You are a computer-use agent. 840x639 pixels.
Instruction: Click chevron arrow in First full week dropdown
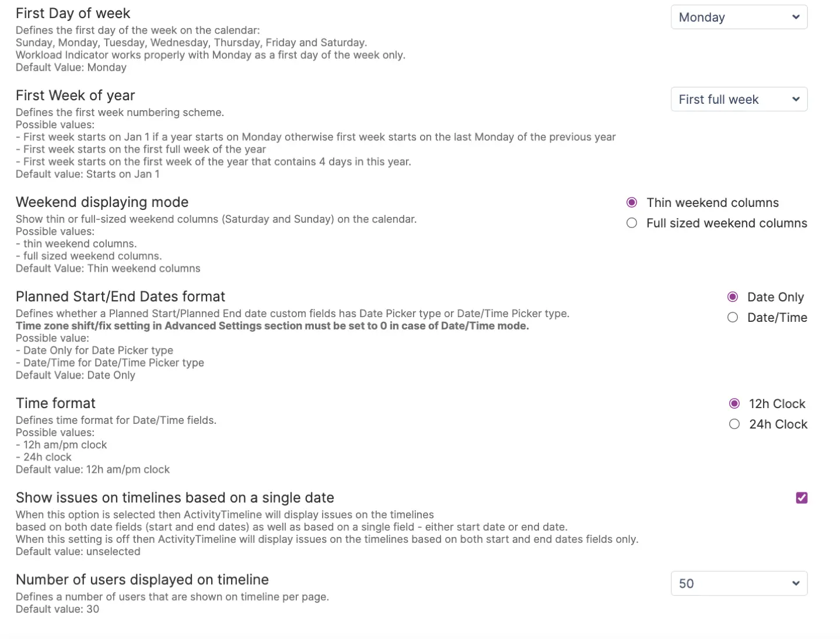[x=796, y=100]
